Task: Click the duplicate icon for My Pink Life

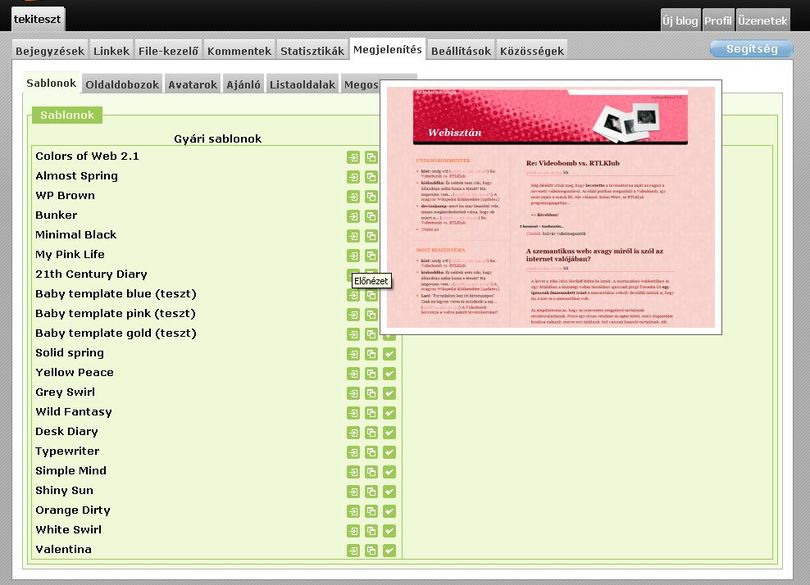Action: 371,256
